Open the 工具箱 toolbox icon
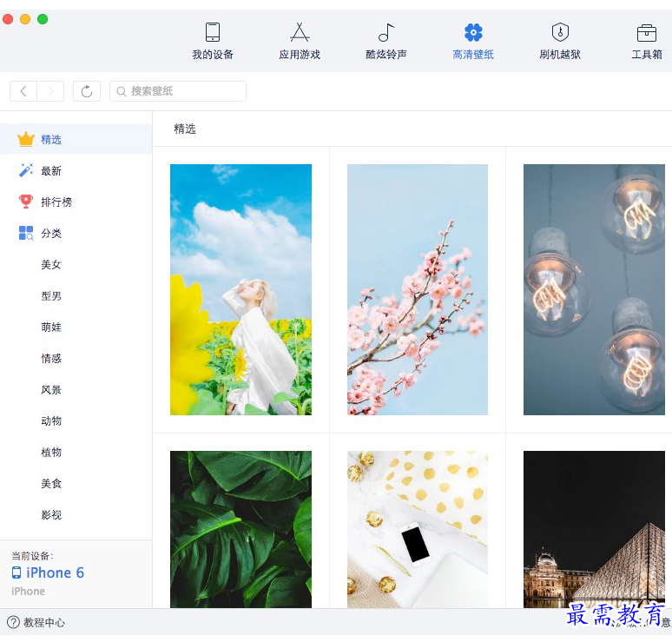This screenshot has height=642, width=672. (x=647, y=33)
